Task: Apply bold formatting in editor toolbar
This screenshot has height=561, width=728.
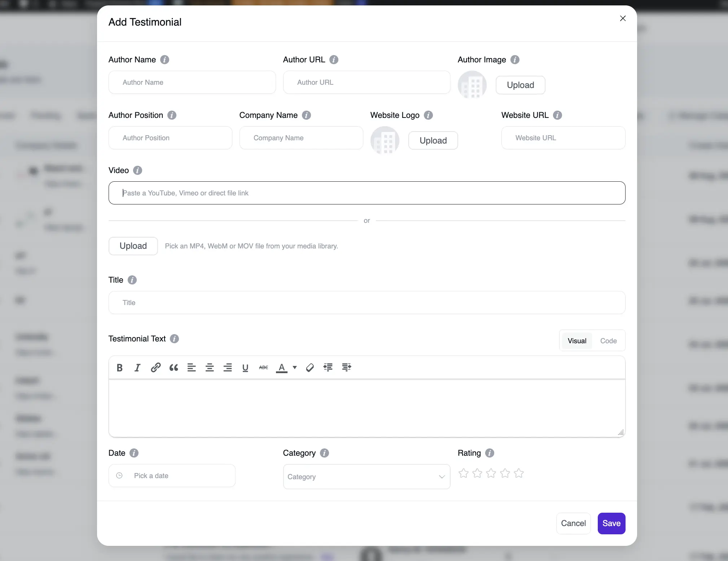Action: coord(120,367)
